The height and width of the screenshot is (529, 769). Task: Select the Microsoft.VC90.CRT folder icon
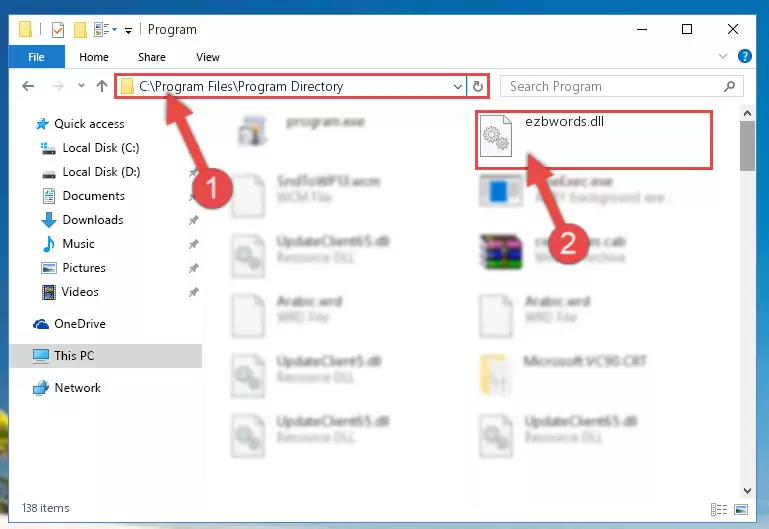pos(495,375)
